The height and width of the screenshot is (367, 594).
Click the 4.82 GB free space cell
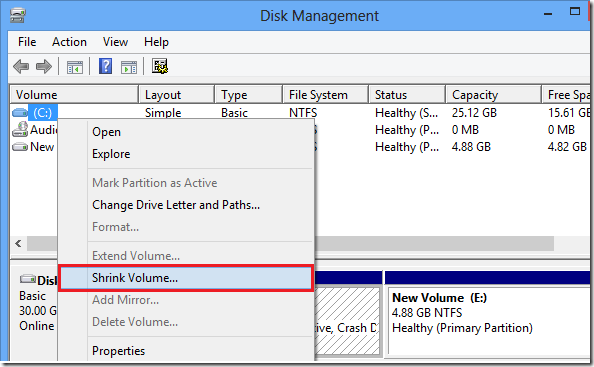tap(567, 147)
